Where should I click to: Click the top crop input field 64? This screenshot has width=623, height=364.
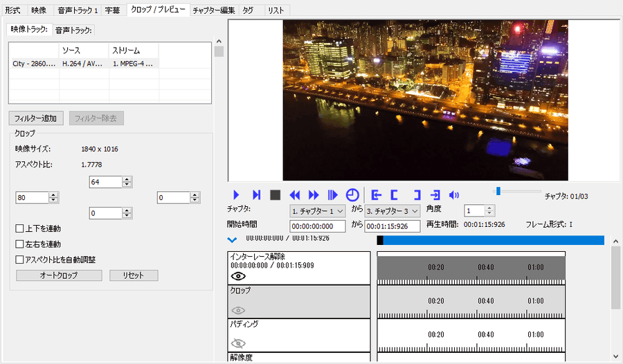(105, 182)
